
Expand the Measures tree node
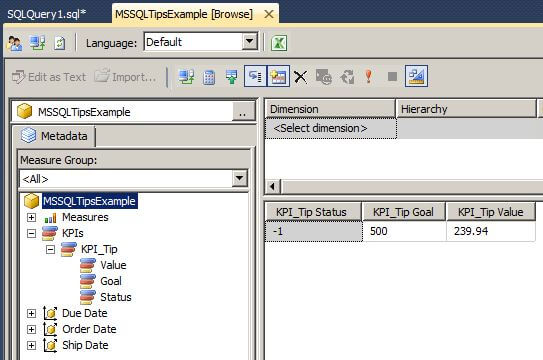coord(31,217)
